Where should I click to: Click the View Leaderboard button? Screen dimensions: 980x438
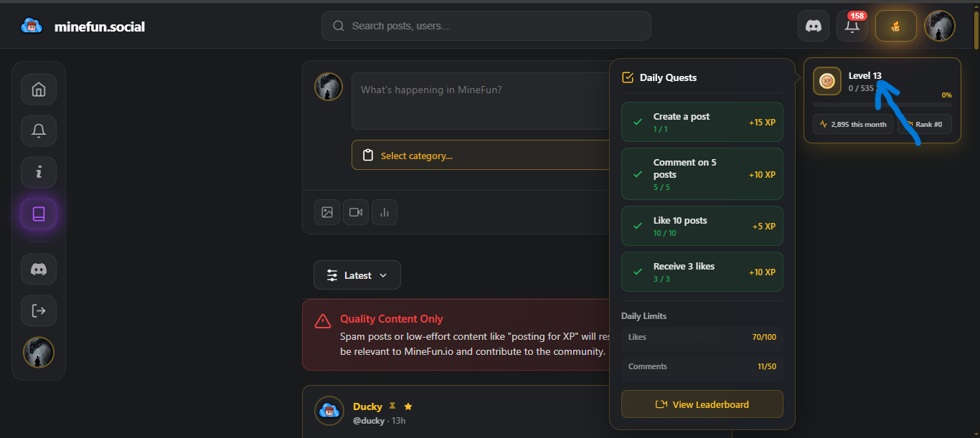[x=702, y=404]
